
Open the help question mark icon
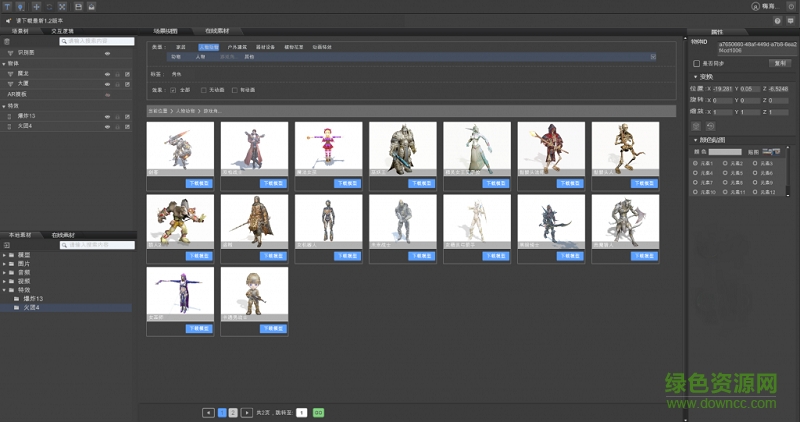click(778, 20)
